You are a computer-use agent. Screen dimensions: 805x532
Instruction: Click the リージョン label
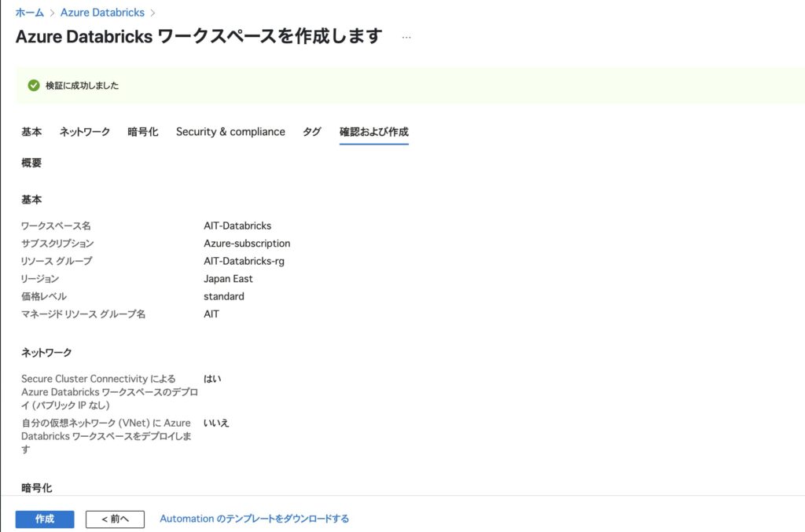[x=40, y=278]
